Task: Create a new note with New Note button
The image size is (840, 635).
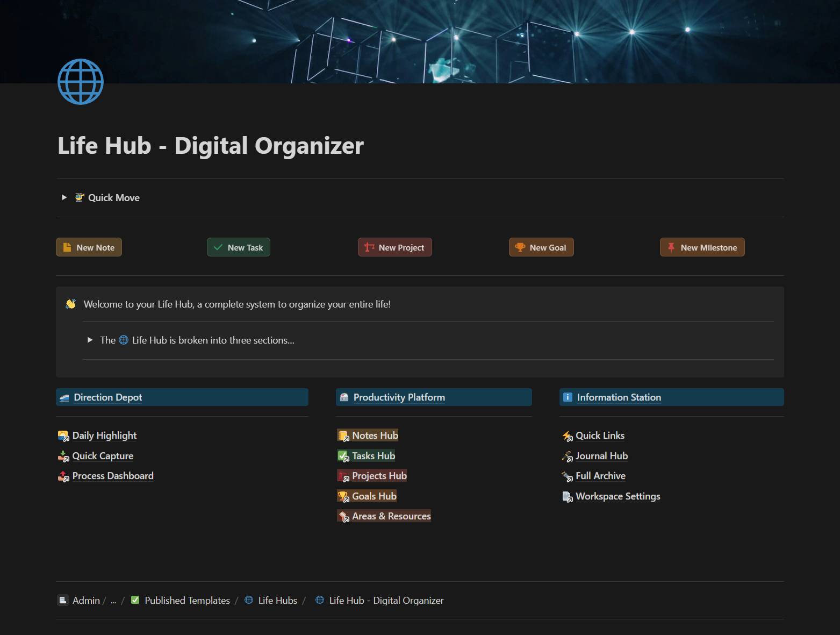Action: coord(89,247)
